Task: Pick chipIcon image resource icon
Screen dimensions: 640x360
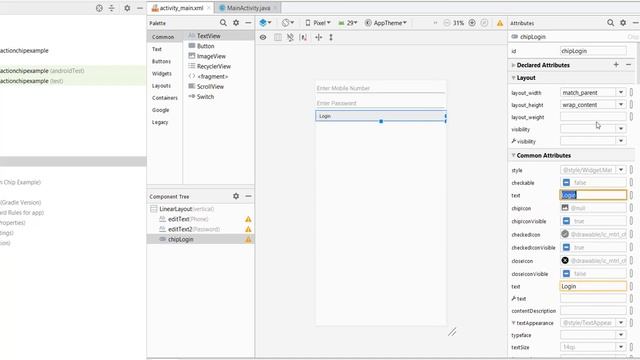Action: tap(565, 208)
